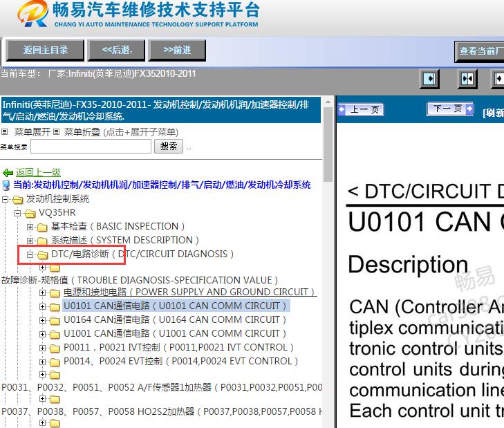Follow the 返回上一级 link
The image size is (504, 428).
point(38,172)
